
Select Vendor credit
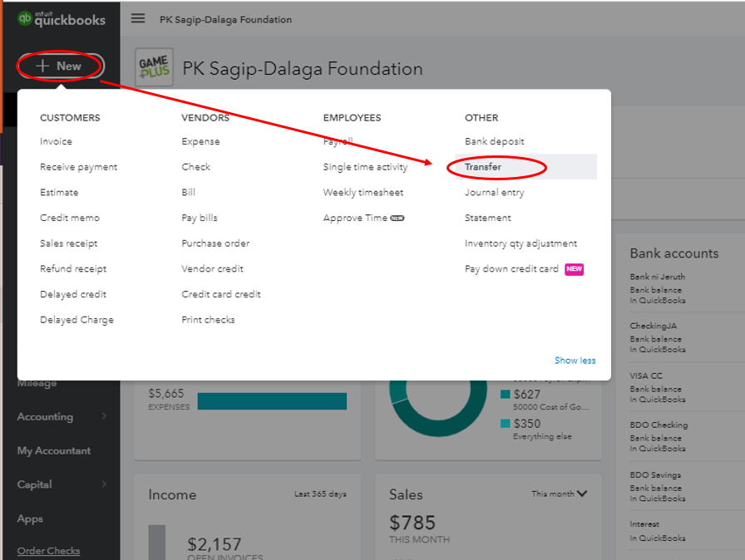coord(212,268)
